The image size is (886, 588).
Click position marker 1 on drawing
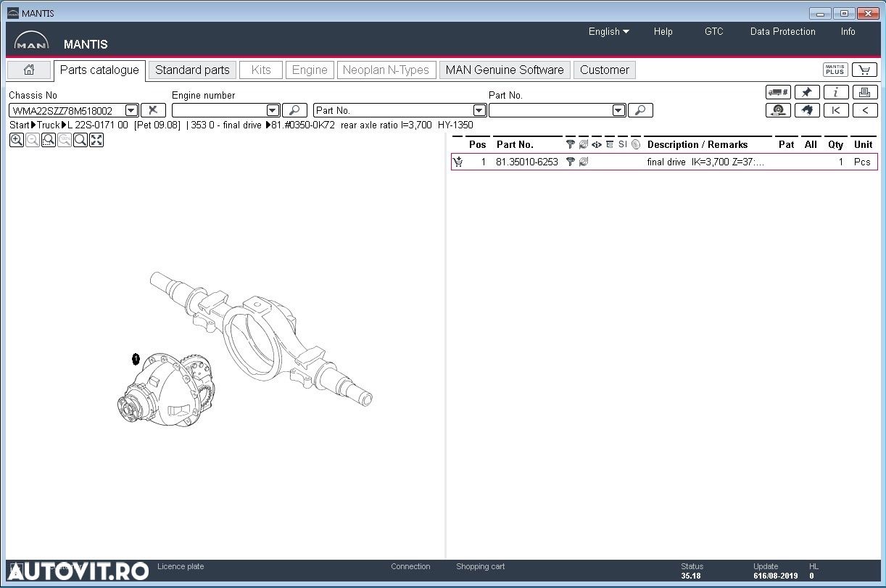pos(136,359)
